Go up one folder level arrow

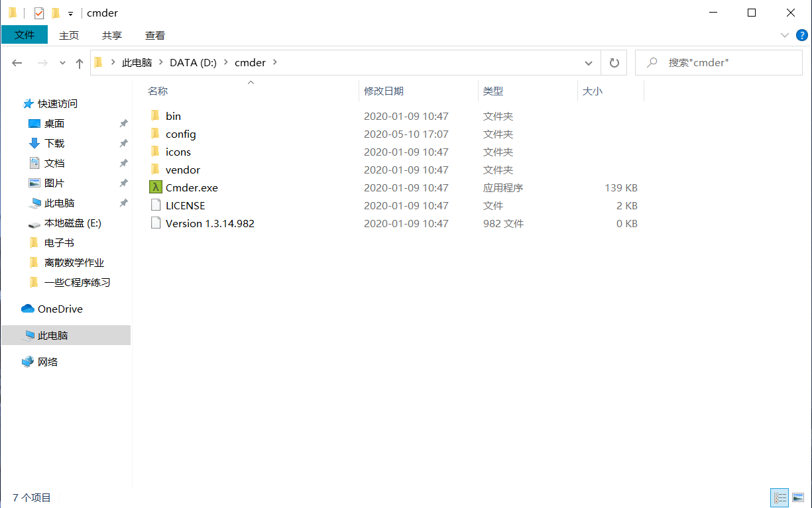click(80, 63)
